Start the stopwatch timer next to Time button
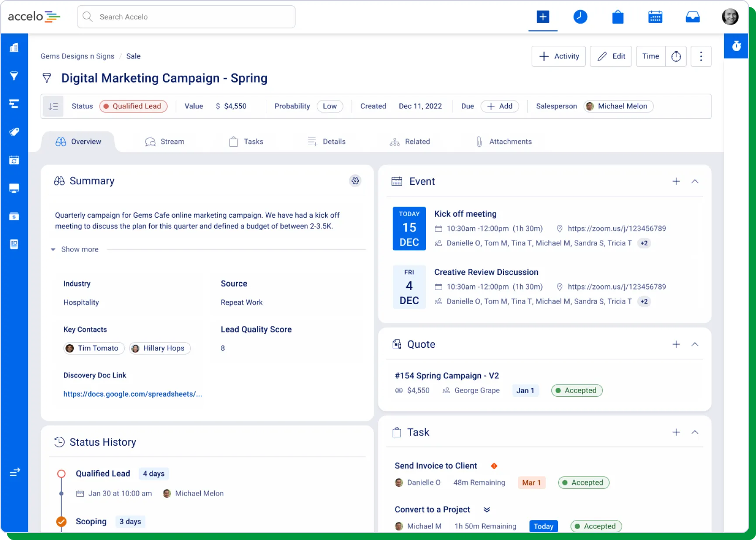The image size is (756, 540). [x=676, y=56]
